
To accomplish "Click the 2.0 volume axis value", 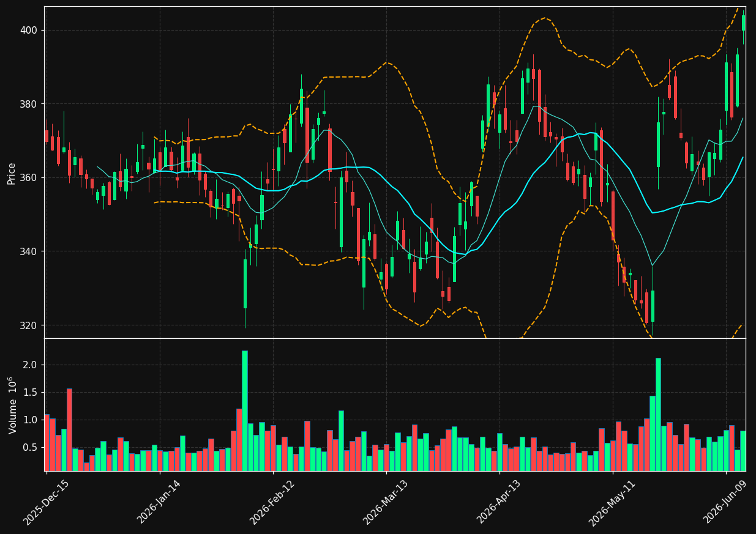I will (x=31, y=365).
